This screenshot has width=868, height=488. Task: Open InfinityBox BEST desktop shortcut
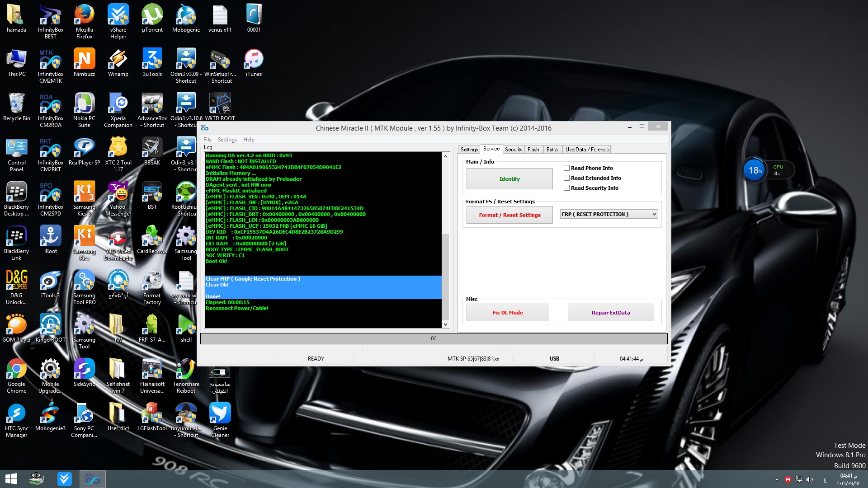click(51, 21)
